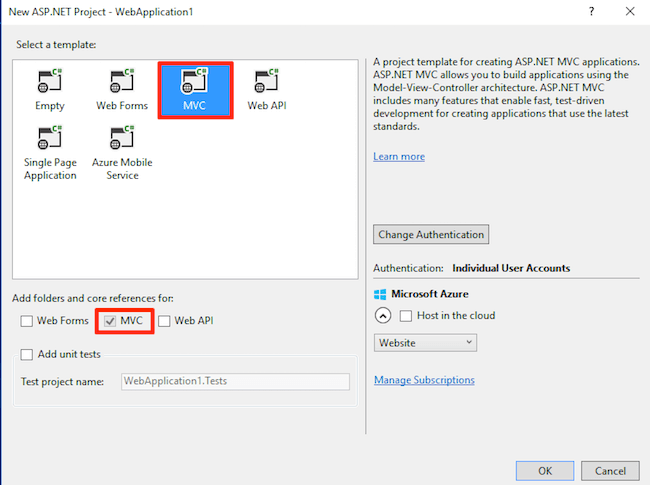
Task: Toggle the MVC references checkbox
Action: click(x=110, y=321)
